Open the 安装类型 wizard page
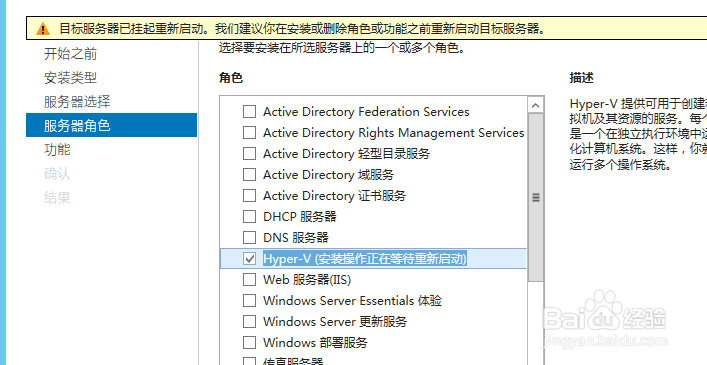Viewport: 707px width, 365px height. tap(70, 78)
